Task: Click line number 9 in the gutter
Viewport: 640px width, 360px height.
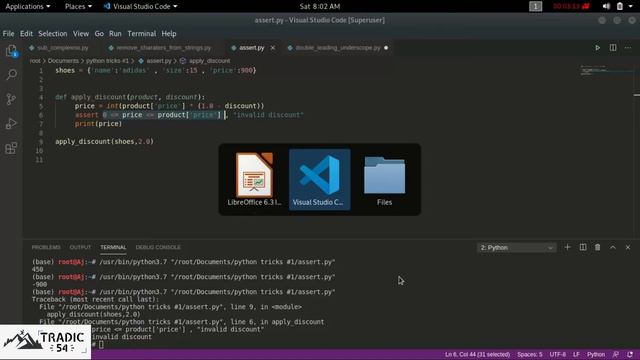Action: (41, 142)
